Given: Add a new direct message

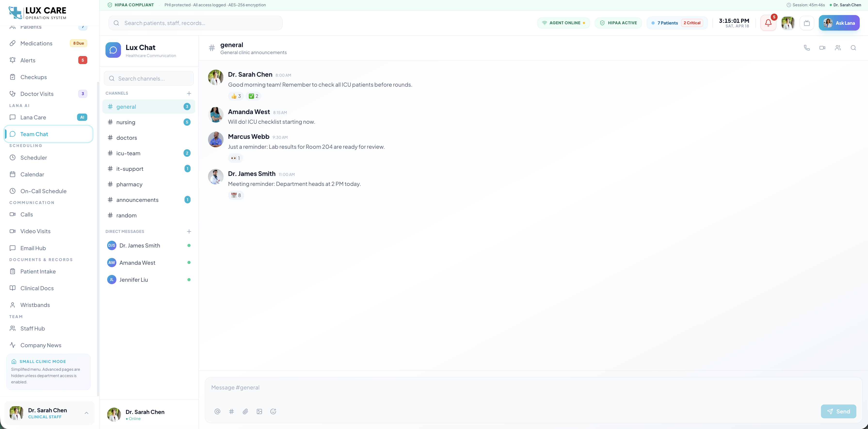Looking at the screenshot, I should point(189,232).
